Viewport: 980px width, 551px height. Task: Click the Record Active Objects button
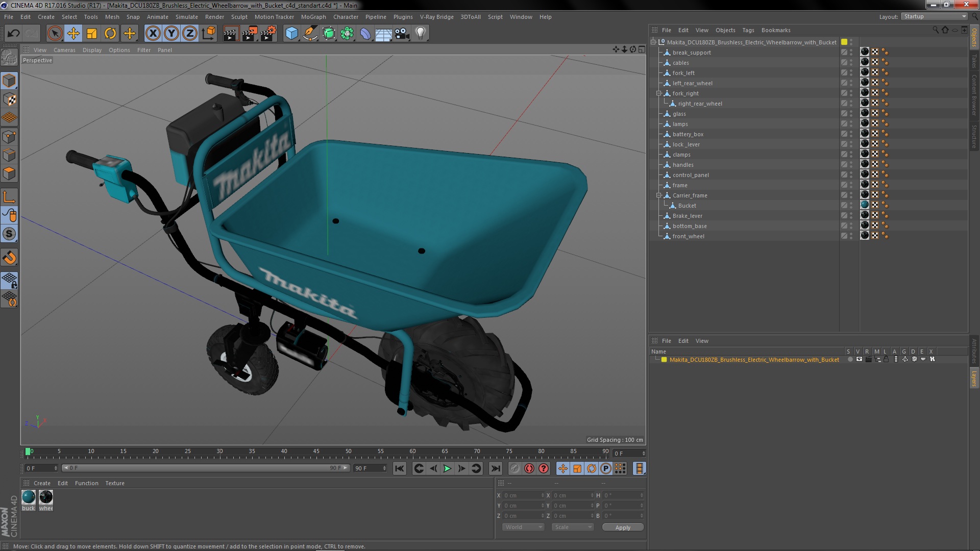pyautogui.click(x=514, y=468)
